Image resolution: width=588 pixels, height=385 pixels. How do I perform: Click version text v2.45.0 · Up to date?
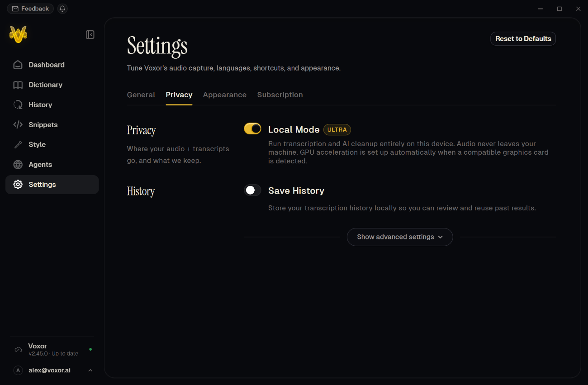[x=53, y=354]
